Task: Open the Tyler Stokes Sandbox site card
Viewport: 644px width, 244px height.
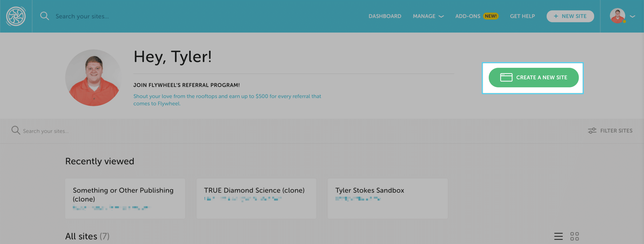Action: tap(387, 198)
